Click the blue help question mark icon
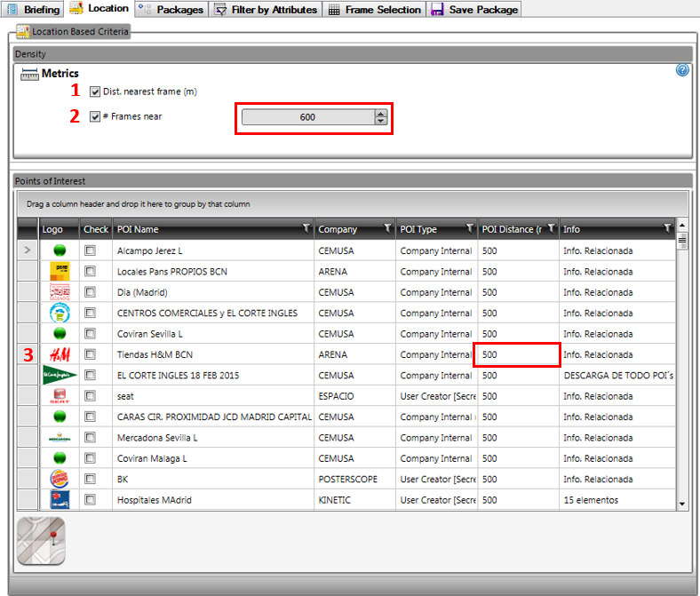This screenshot has width=700, height=596. pyautogui.click(x=682, y=70)
